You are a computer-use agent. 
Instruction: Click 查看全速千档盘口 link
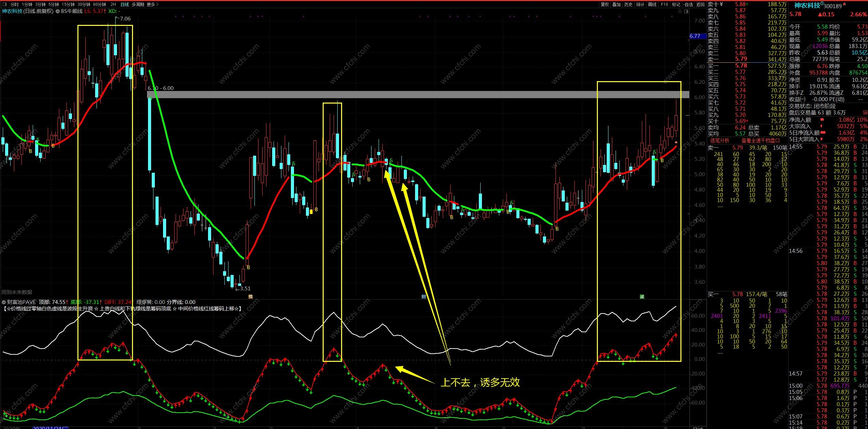click(761, 140)
